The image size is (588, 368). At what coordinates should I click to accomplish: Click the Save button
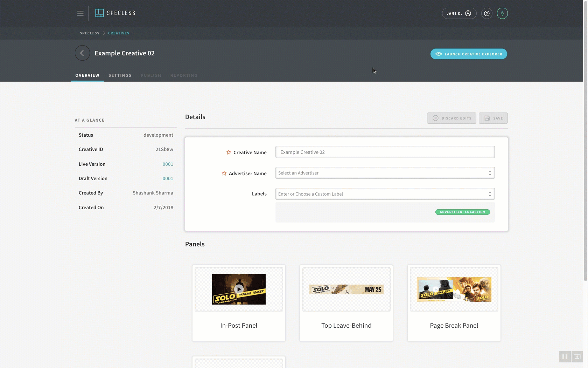coord(493,118)
